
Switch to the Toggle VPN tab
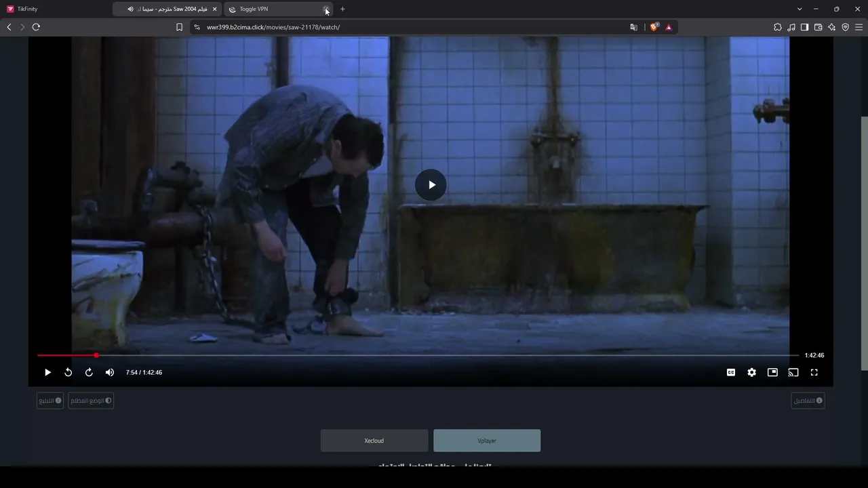pos(278,9)
